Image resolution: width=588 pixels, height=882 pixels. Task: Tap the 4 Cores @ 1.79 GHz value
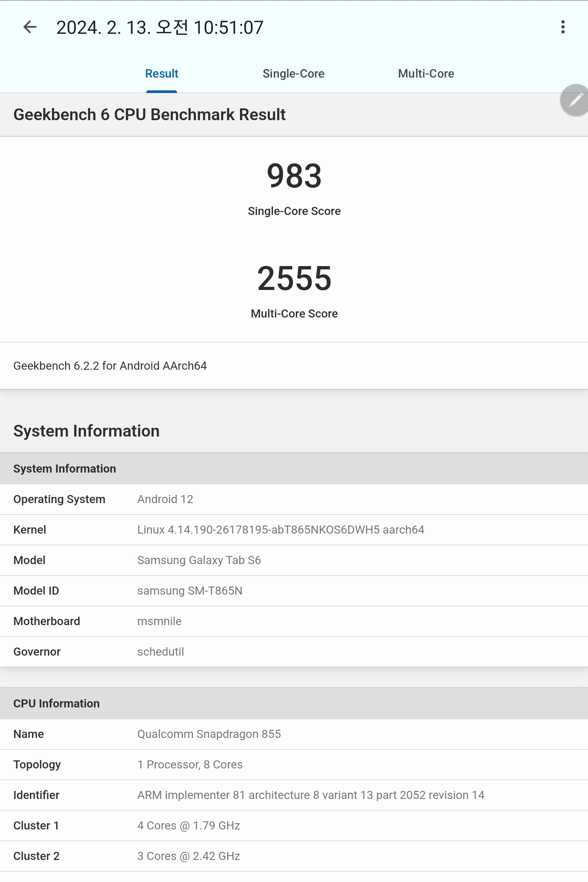[x=188, y=825]
